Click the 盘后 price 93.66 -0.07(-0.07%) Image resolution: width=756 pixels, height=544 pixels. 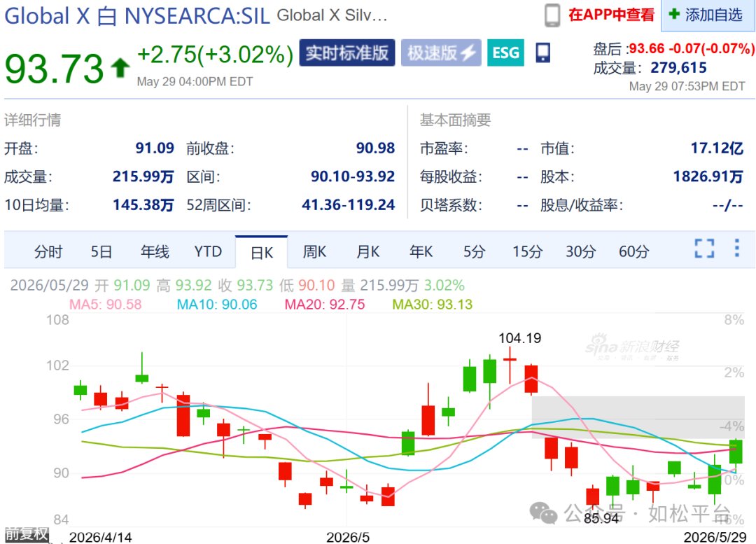point(692,48)
